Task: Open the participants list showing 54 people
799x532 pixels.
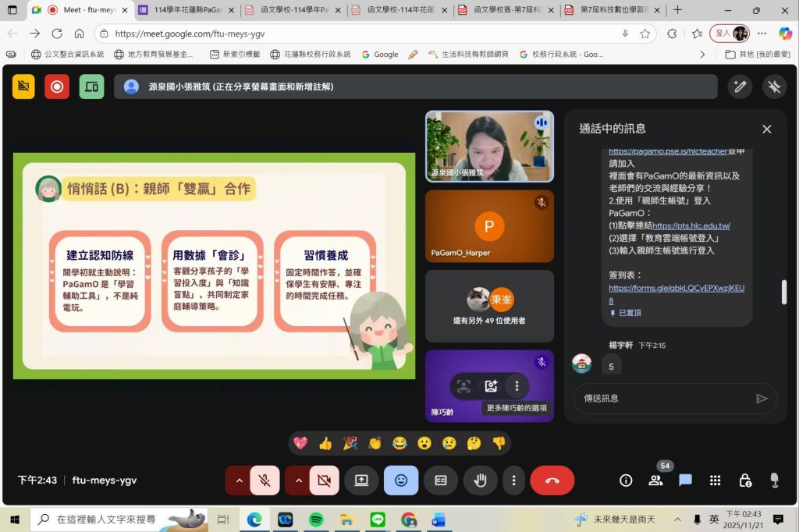Action: (655, 481)
